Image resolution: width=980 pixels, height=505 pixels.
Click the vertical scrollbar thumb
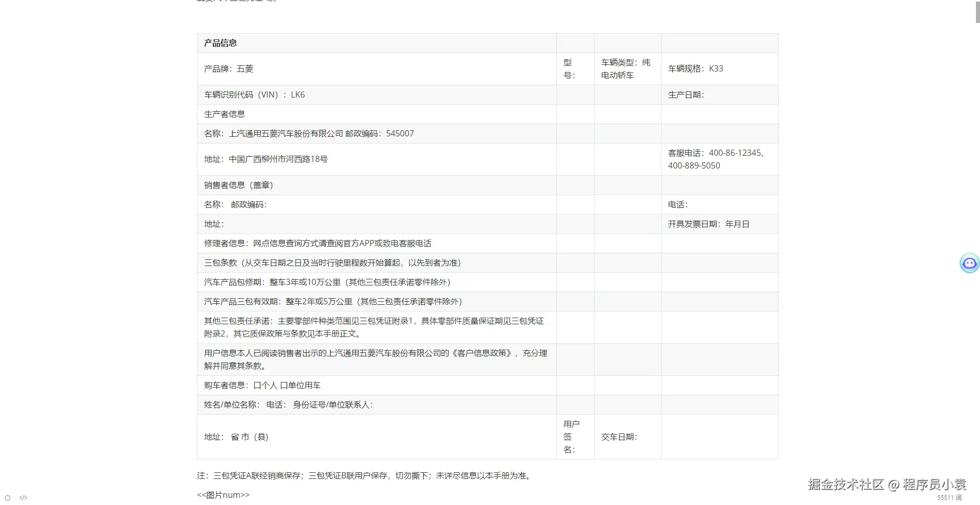977,11
